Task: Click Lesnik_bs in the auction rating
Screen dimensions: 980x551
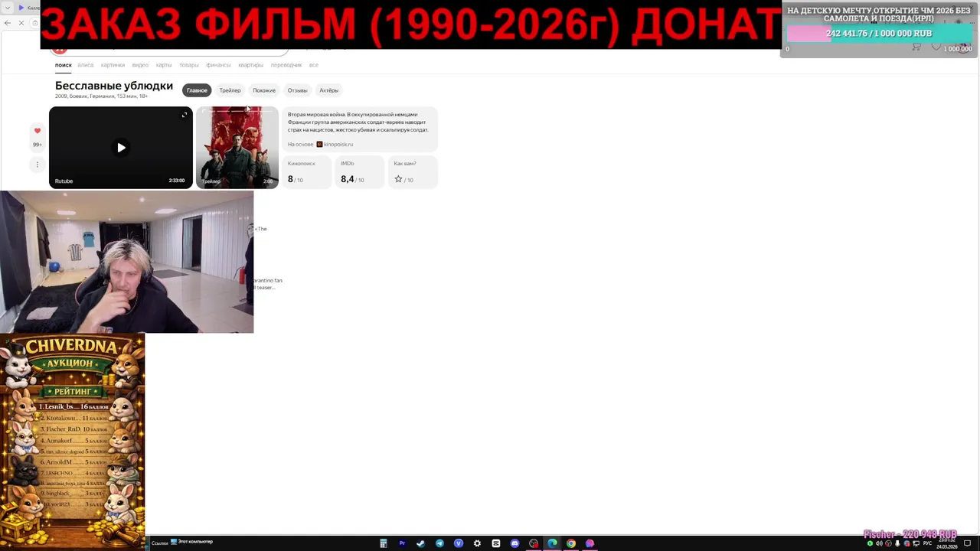Action: pyautogui.click(x=60, y=407)
